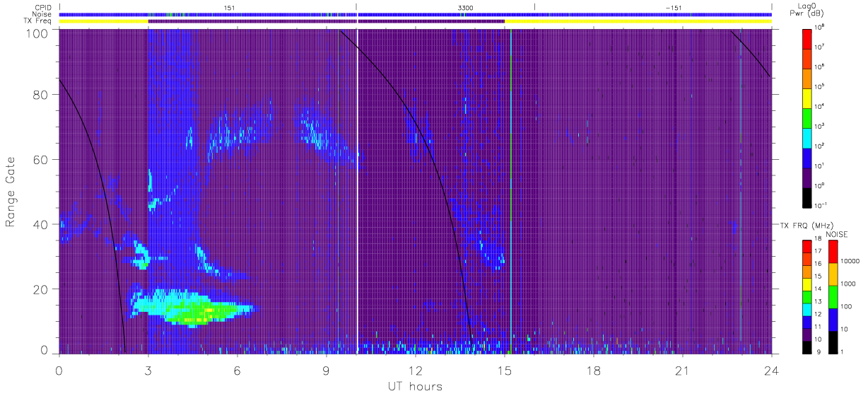The height and width of the screenshot is (401, 868).
Task: Select the CPID value 3300
Action: (x=466, y=7)
